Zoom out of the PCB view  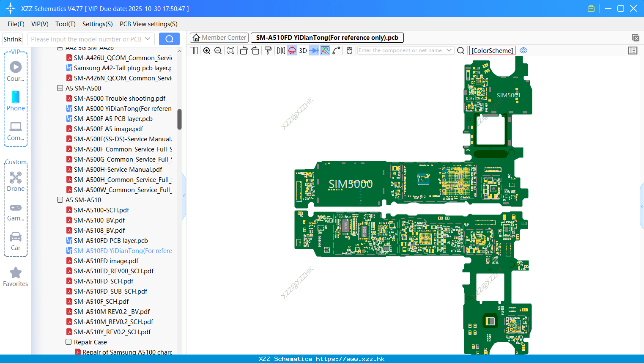pyautogui.click(x=218, y=50)
